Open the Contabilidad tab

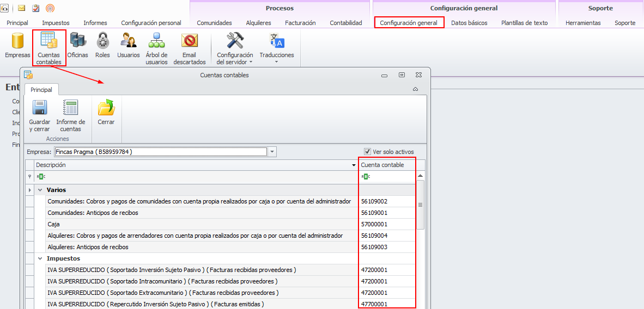[345, 23]
